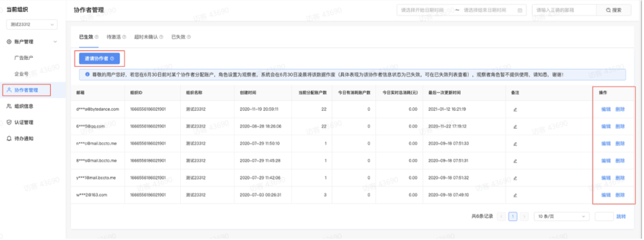Click the info icon in the notice banner

point(87,75)
